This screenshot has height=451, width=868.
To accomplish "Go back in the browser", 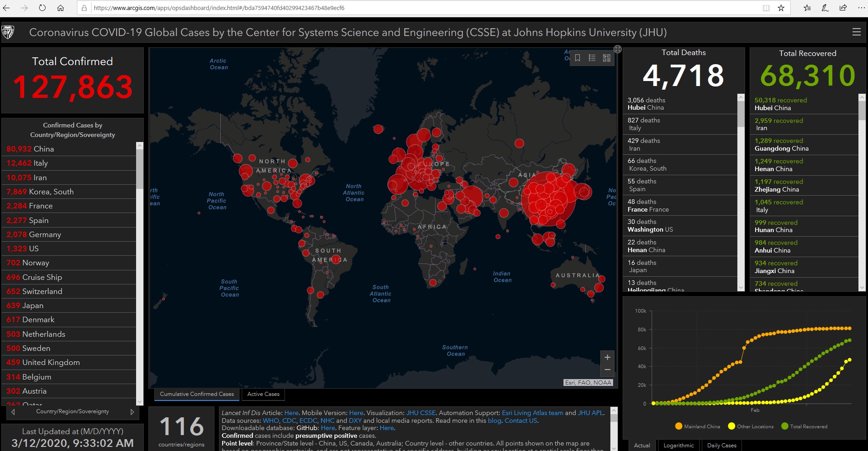I will pos(6,8).
